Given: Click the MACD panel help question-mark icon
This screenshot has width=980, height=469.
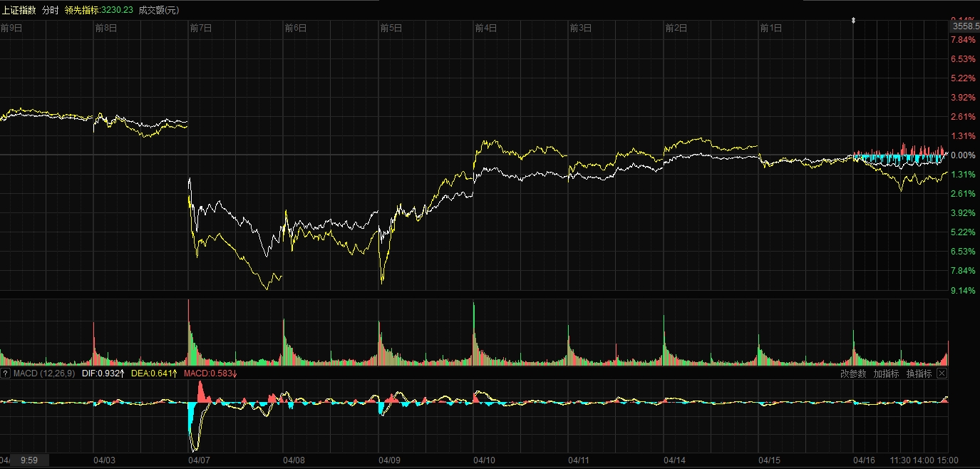Looking at the screenshot, I should pos(6,373).
